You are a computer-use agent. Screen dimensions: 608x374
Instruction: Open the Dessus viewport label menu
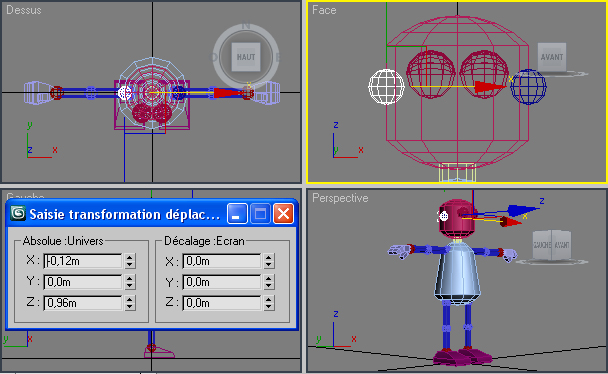pos(24,10)
